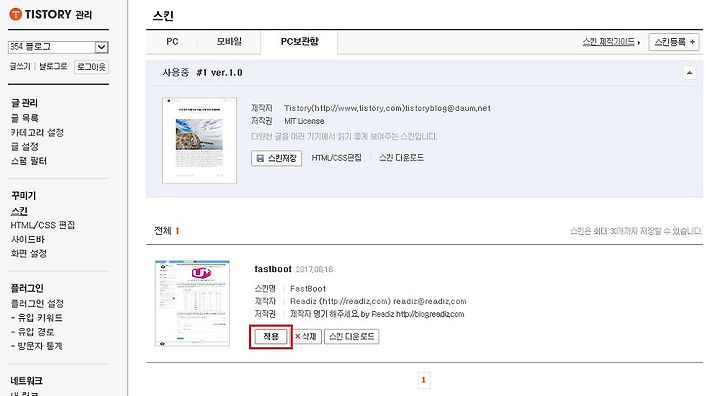Screen dimensions: 720x396
Task: Click the fastboot skin title
Action: tap(273, 269)
